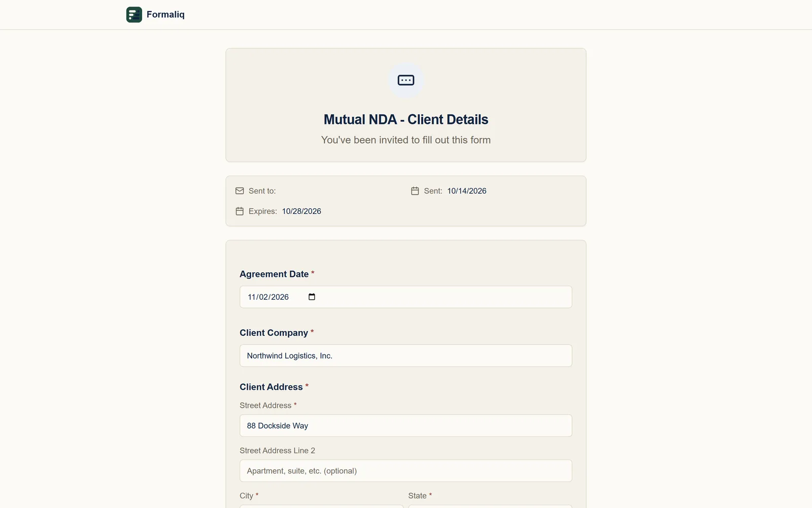Click the form password-style icon above title
The image size is (812, 508).
point(406,80)
